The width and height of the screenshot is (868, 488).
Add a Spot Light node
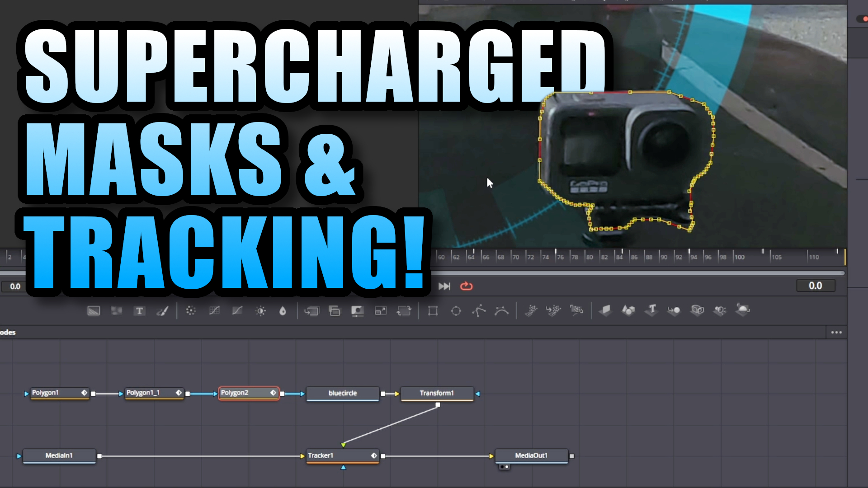720,310
